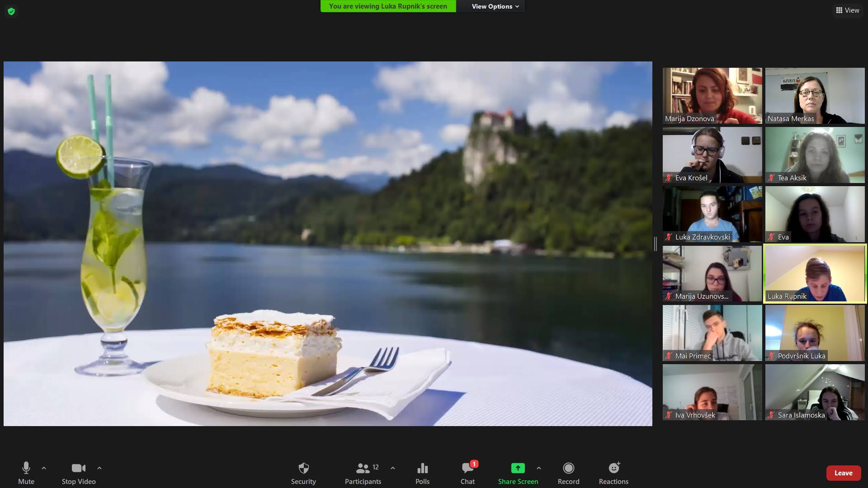
Task: Open the View layout menu
Action: pyautogui.click(x=848, y=10)
